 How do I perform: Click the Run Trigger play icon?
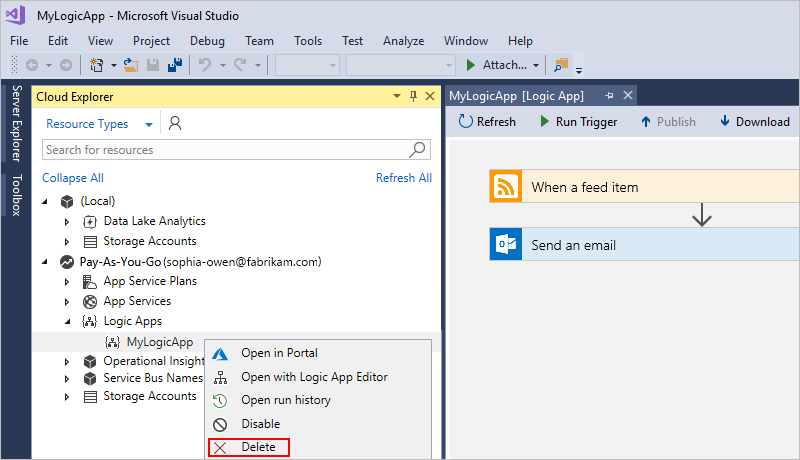click(544, 122)
